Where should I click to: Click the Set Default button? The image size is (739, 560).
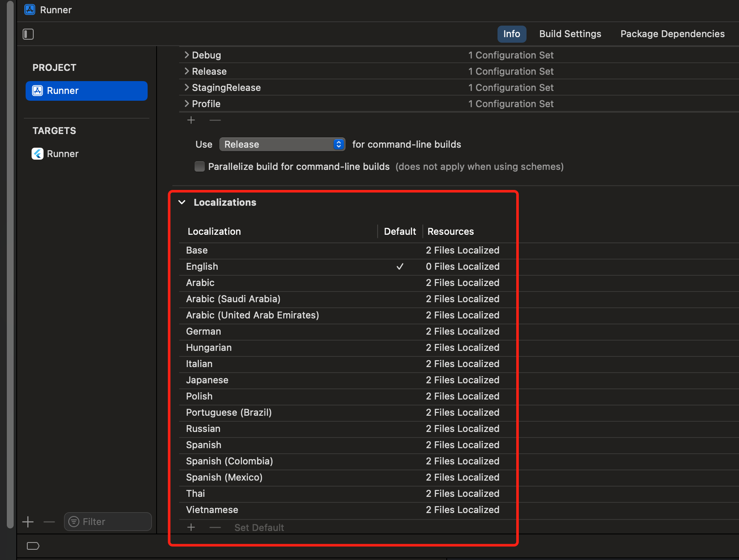(x=259, y=528)
